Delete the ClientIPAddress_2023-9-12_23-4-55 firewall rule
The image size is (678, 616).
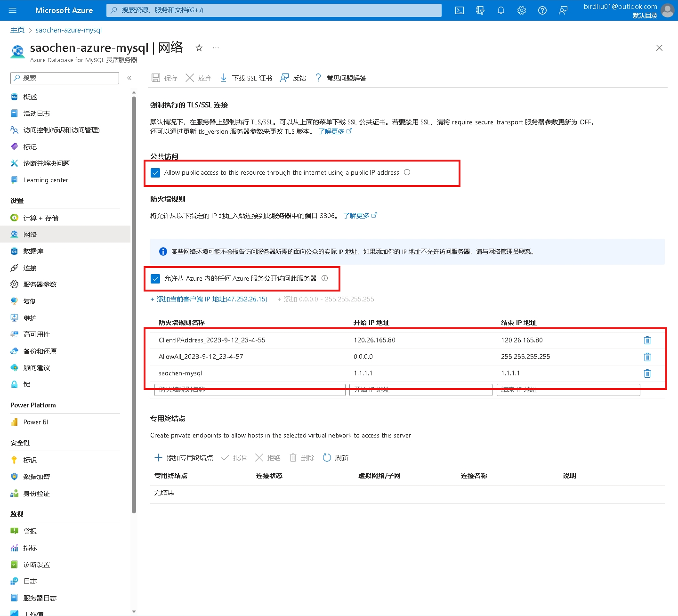pos(647,340)
